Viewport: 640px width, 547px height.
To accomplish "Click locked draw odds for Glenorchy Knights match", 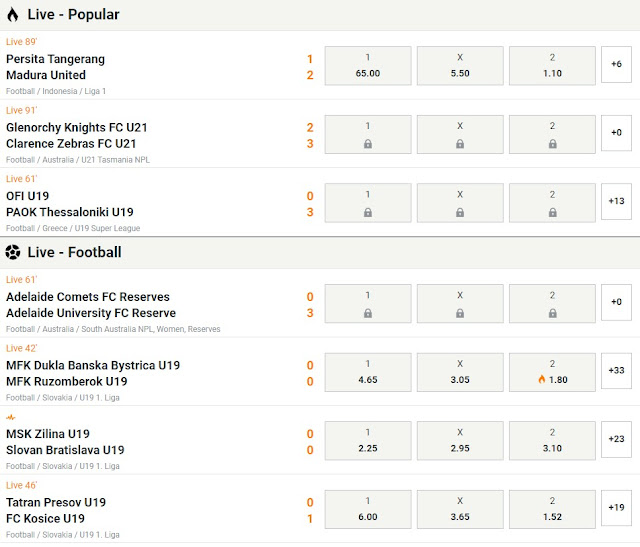I will click(460, 134).
